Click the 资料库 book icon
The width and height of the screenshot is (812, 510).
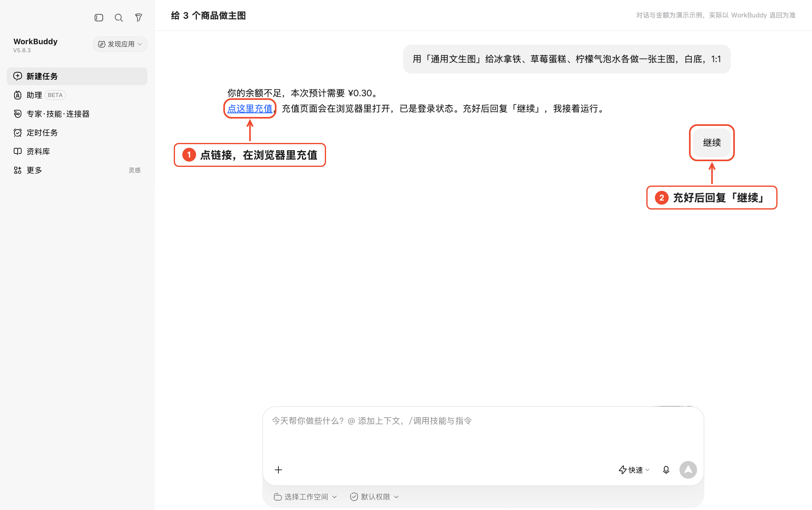pos(17,151)
